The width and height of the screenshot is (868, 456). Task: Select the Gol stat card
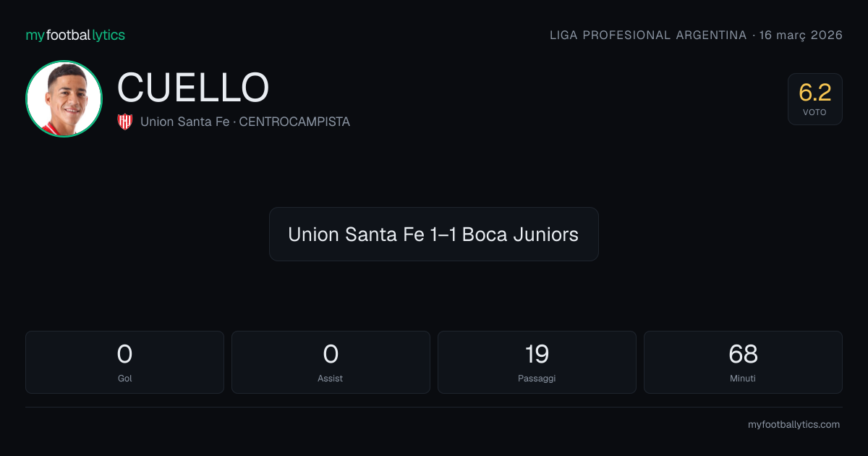[124, 362]
